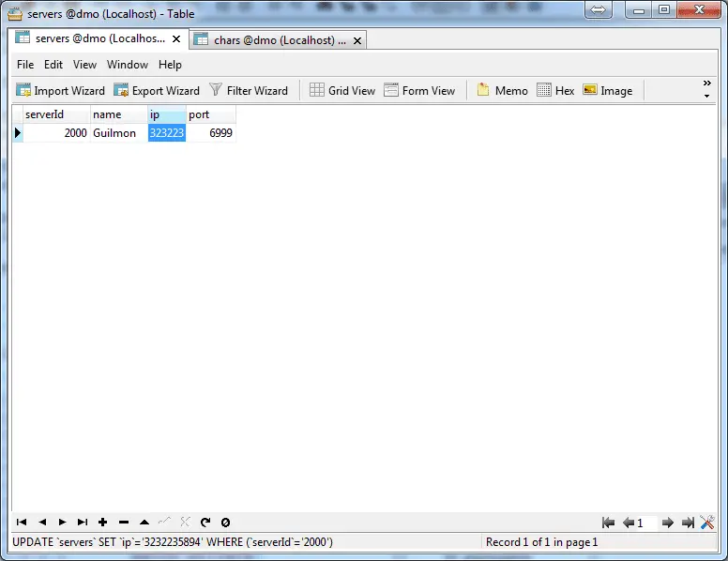
Task: Open the Hex viewer
Action: click(x=555, y=91)
